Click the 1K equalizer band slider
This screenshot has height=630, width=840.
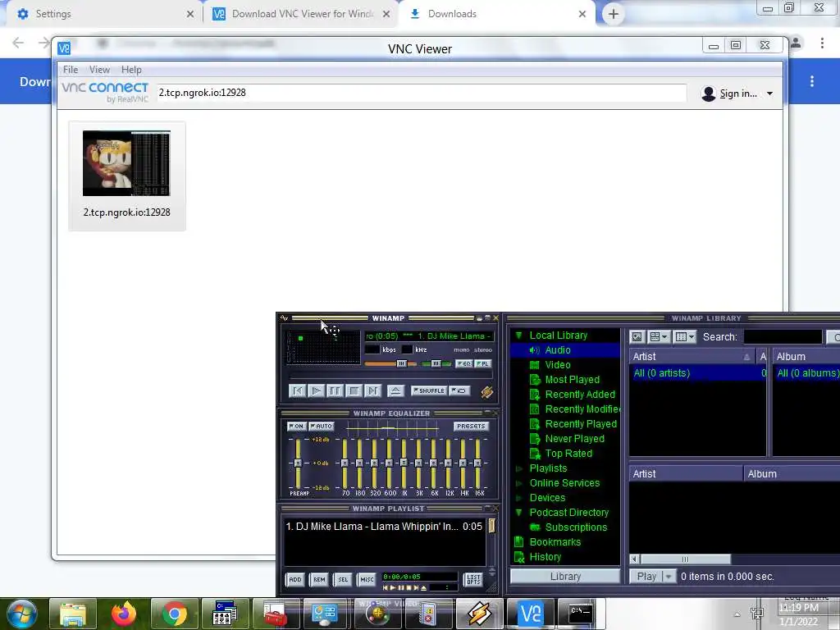click(x=404, y=463)
